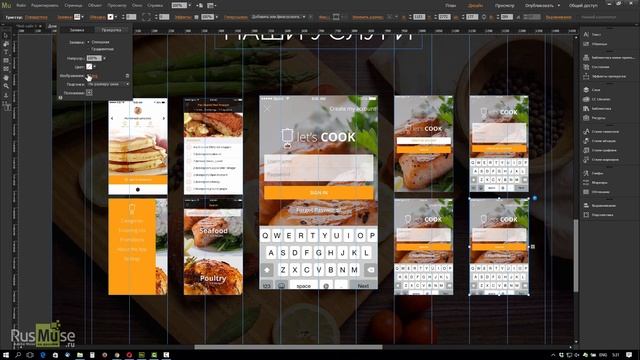Click the Hyperlink (Гиперссылка) label link
This screenshot has width=640, height=360.
(x=236, y=17)
